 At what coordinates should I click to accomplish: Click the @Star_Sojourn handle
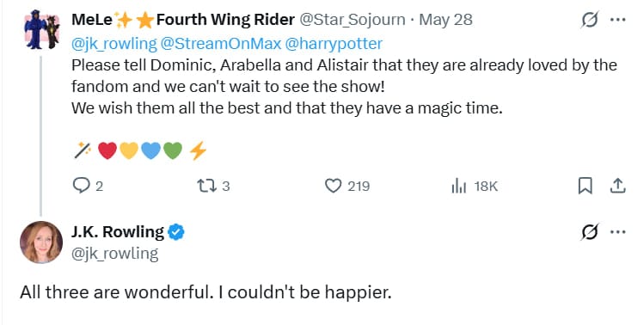pos(352,19)
